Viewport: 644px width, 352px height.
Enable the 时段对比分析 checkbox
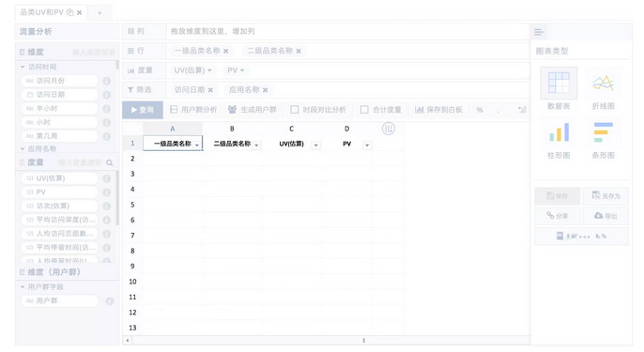click(295, 110)
